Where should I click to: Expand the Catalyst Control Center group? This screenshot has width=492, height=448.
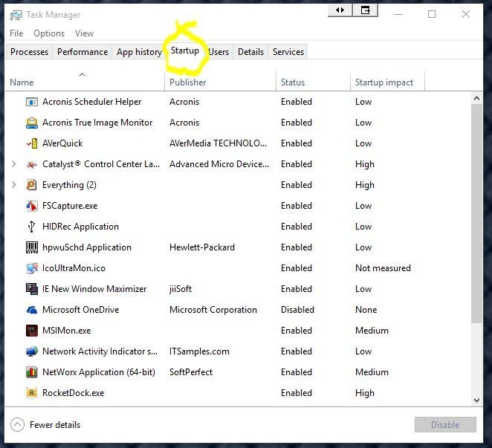(x=14, y=163)
